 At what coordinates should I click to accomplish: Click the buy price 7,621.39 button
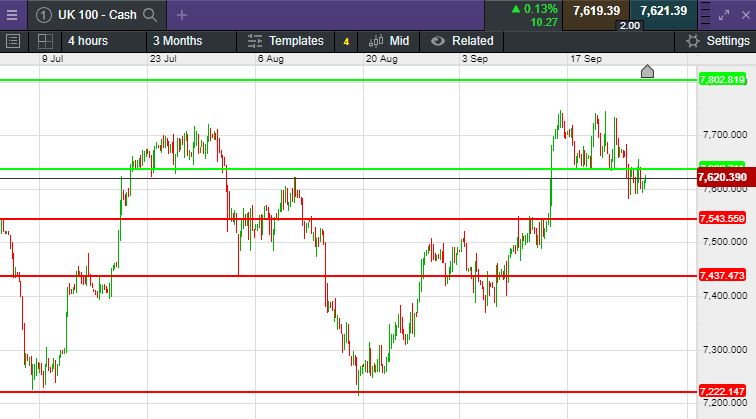(x=663, y=11)
